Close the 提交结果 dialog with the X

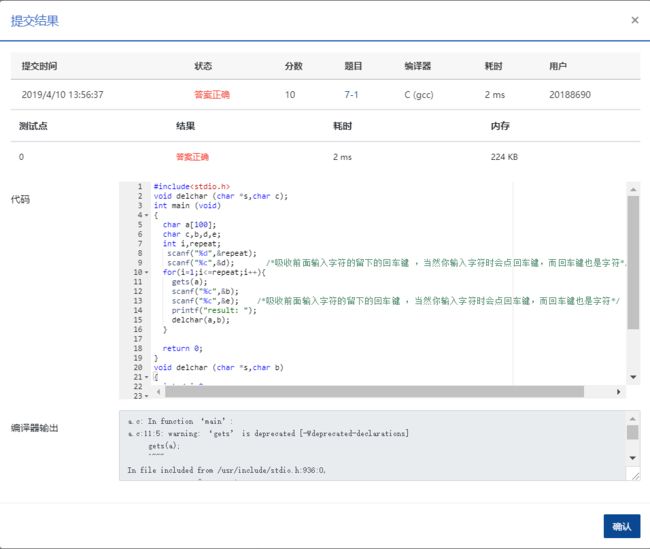635,20
